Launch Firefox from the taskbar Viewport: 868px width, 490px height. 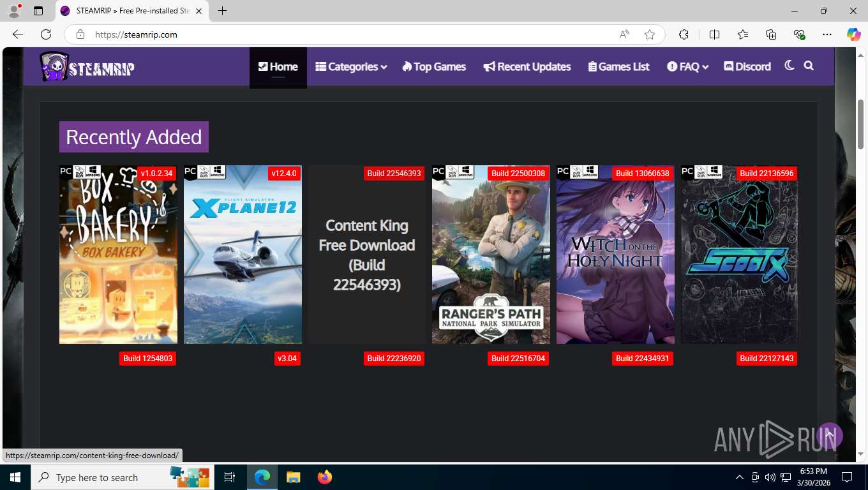[325, 477]
